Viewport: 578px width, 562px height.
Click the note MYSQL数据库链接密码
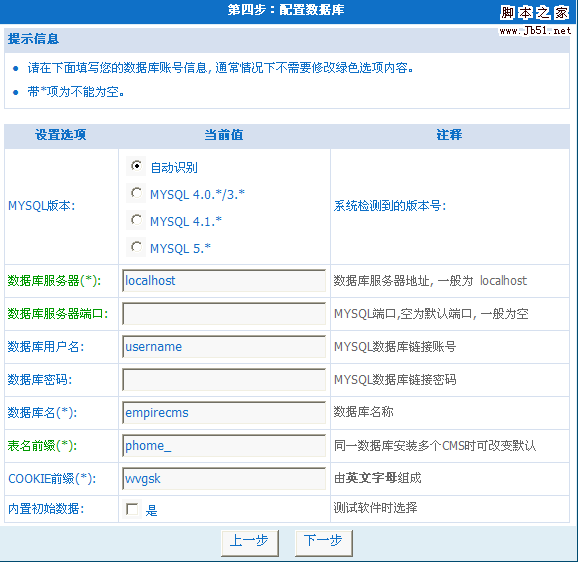395,380
